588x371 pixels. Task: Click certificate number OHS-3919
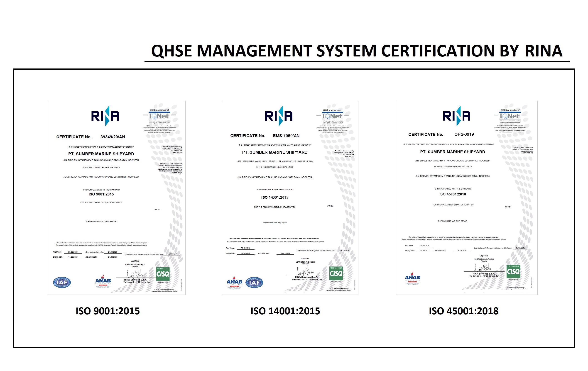tap(464, 134)
